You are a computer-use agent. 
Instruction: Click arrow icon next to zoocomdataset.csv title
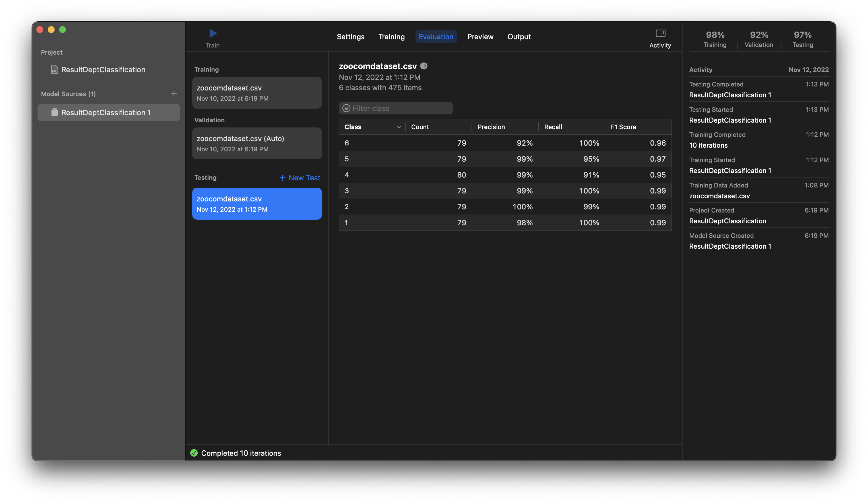pyautogui.click(x=424, y=66)
